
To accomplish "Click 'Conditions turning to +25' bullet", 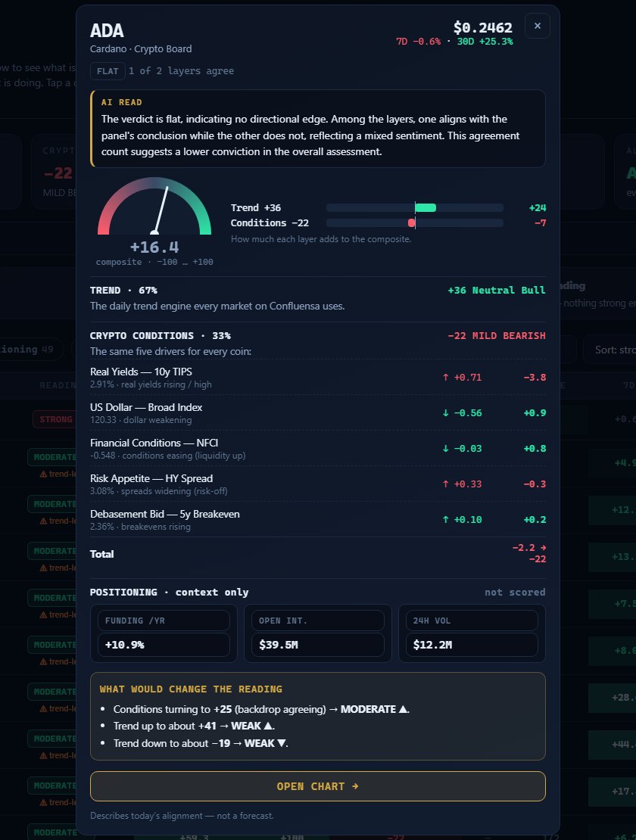I will tap(261, 709).
